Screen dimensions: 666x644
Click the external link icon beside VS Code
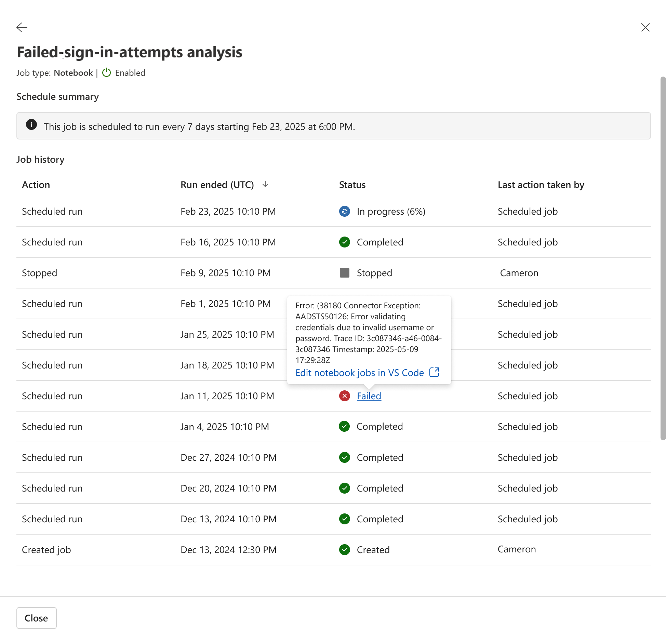[x=434, y=372]
